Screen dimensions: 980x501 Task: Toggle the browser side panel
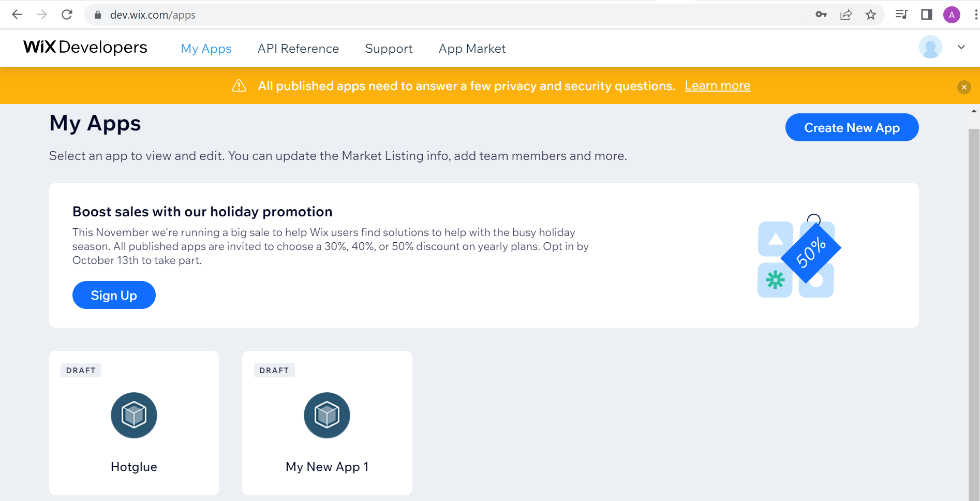927,14
